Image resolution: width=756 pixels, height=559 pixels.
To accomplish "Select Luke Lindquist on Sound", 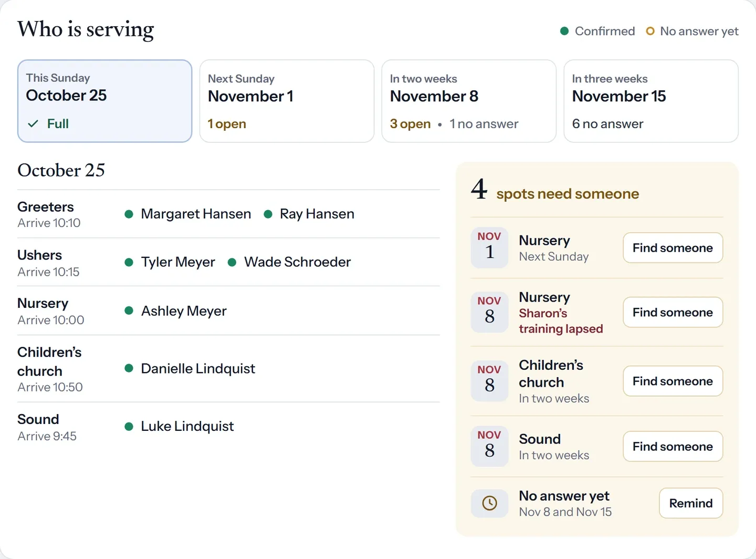I will (x=187, y=427).
